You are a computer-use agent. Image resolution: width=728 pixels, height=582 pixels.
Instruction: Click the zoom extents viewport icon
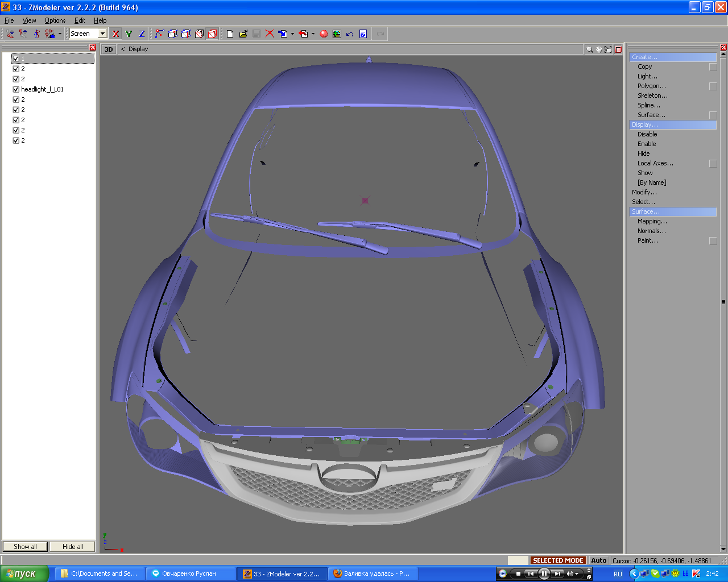pyautogui.click(x=608, y=49)
